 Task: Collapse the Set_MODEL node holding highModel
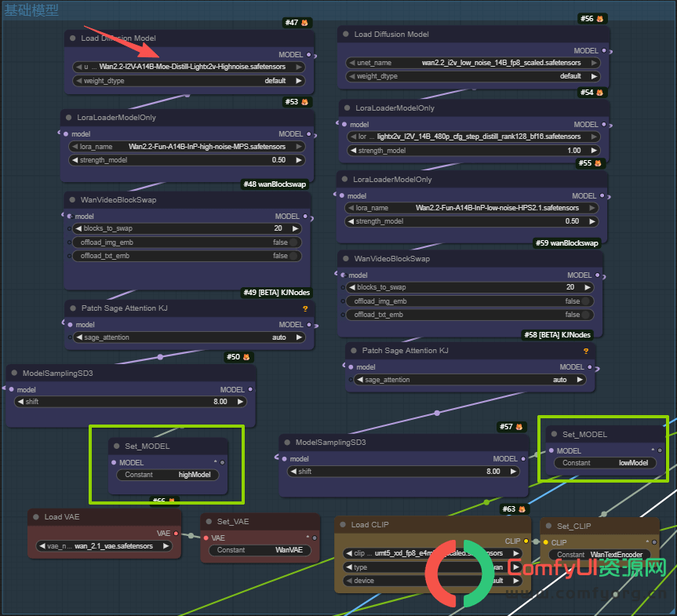(117, 446)
